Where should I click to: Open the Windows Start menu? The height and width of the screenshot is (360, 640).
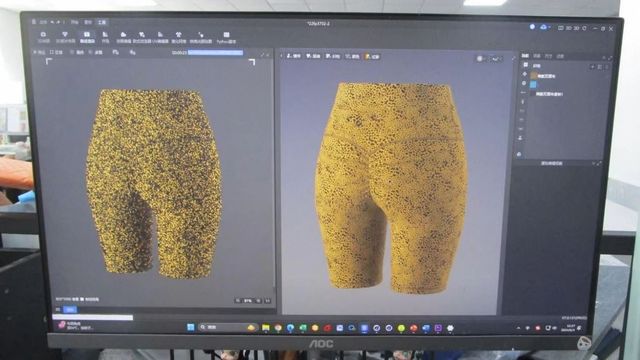click(x=190, y=327)
